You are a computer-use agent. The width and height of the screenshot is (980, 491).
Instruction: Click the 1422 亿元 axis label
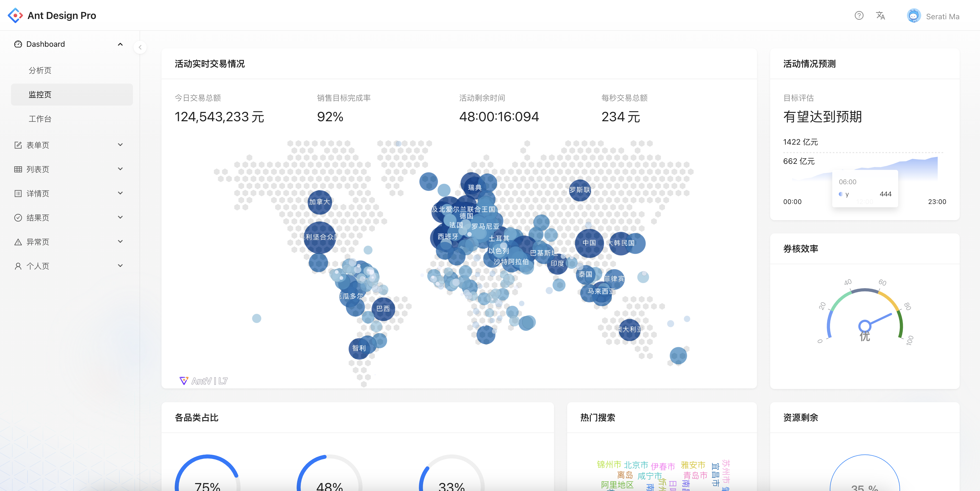pos(800,142)
